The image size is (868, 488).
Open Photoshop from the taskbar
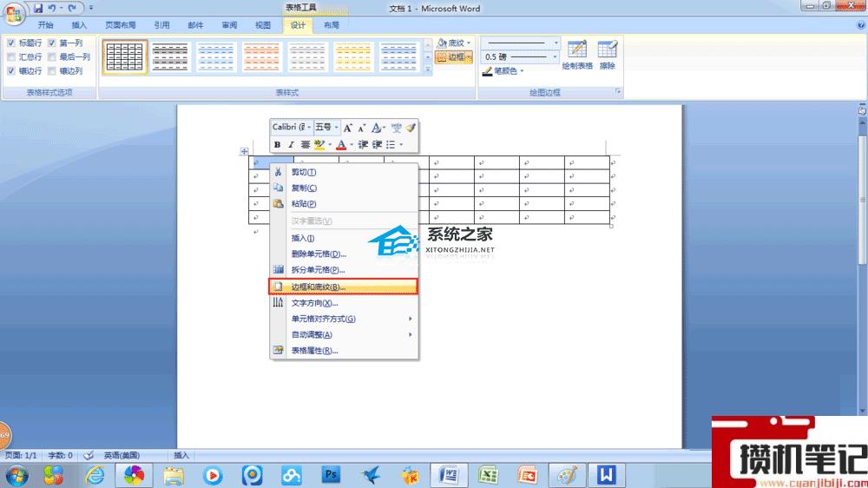click(331, 475)
